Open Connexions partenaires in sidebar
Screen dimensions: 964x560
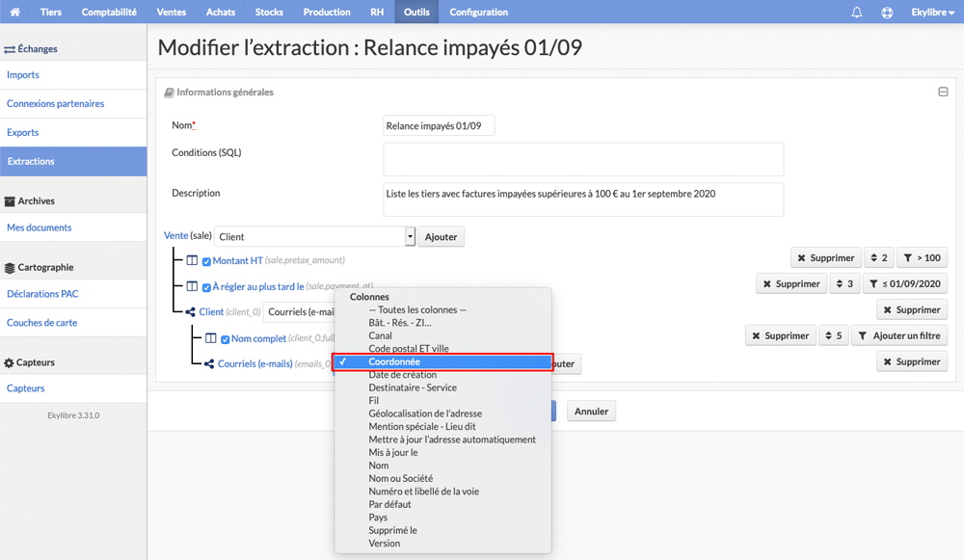tap(73, 103)
